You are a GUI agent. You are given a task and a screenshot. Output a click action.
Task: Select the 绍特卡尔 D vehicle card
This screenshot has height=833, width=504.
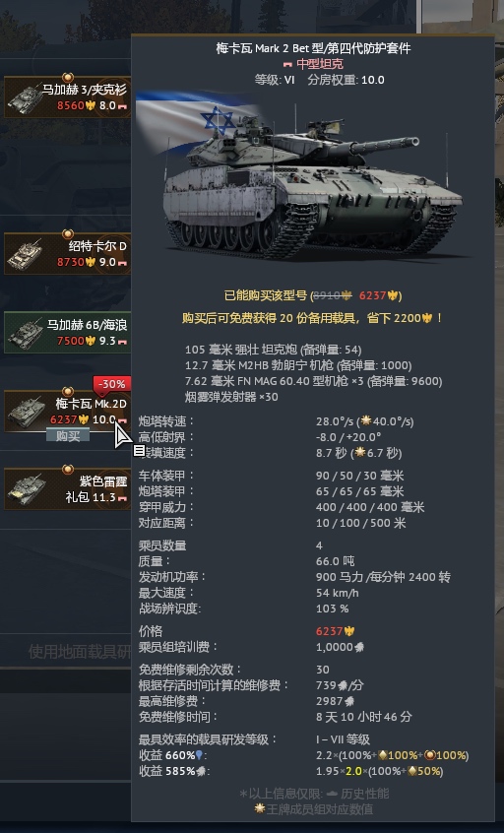click(x=68, y=253)
